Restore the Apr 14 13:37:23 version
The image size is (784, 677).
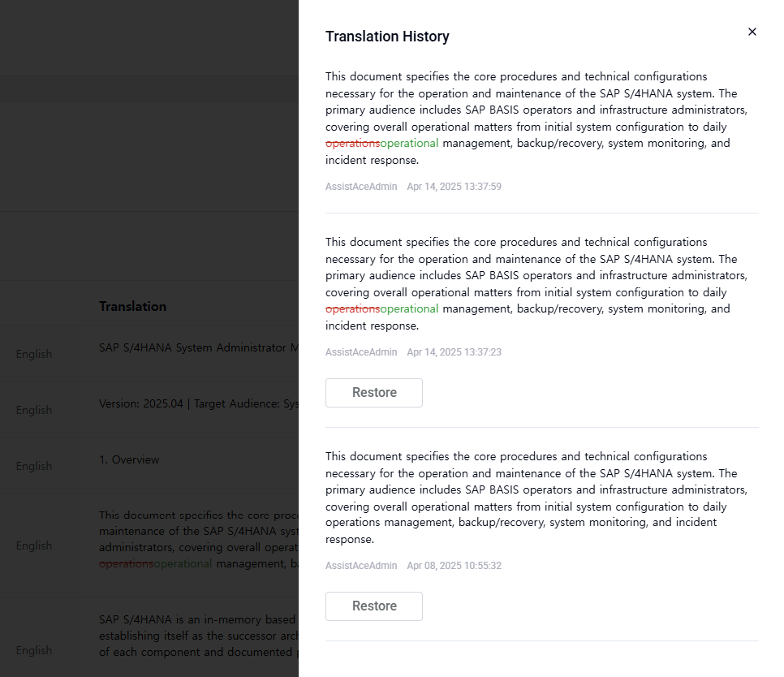373,393
